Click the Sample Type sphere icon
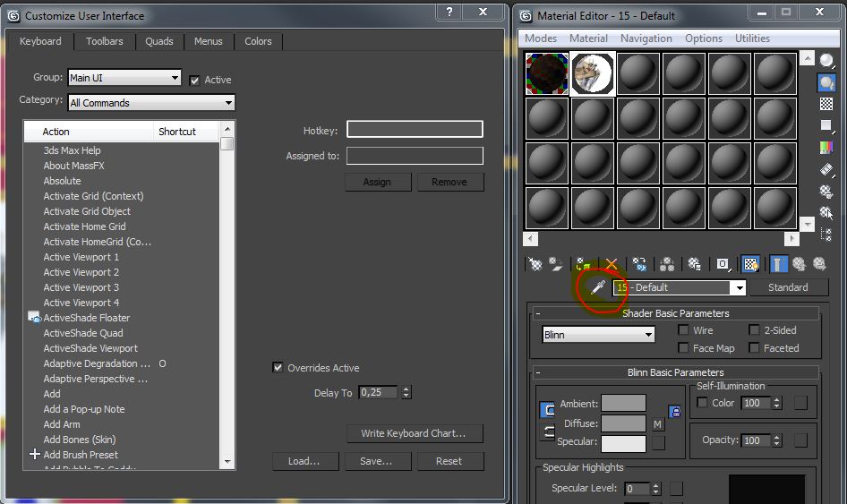The height and width of the screenshot is (504, 847). coord(826,61)
